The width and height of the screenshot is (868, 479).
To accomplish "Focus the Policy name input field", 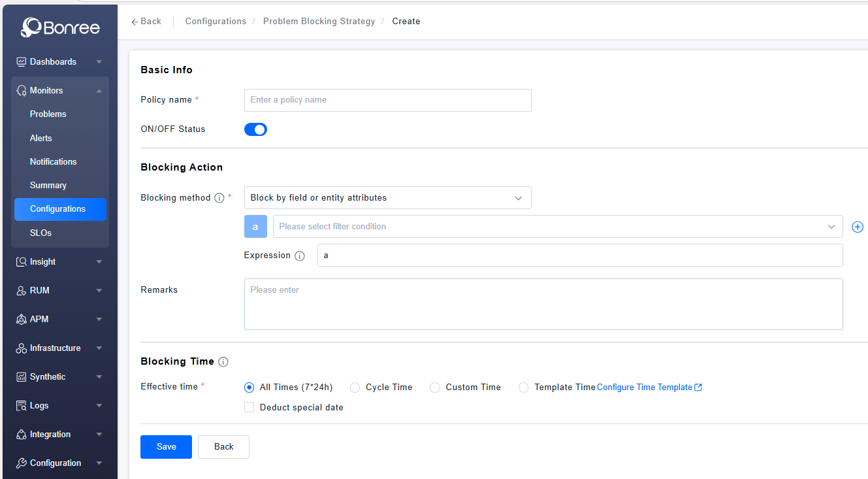I will 387,101.
